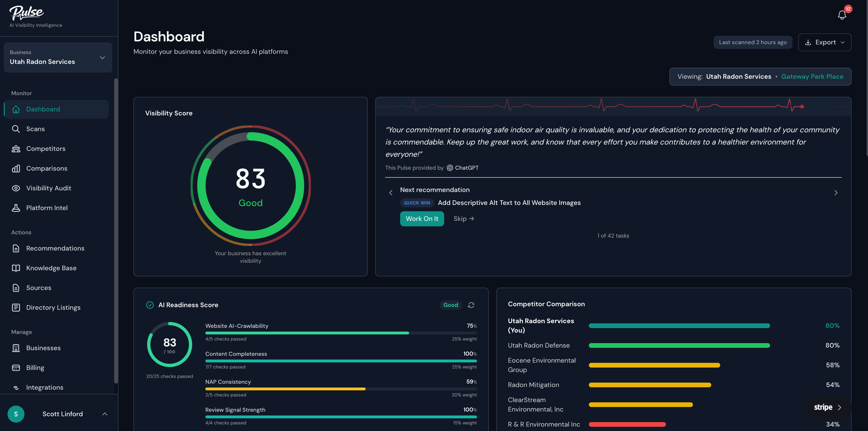Refresh the AI Readiness Score

(x=471, y=305)
